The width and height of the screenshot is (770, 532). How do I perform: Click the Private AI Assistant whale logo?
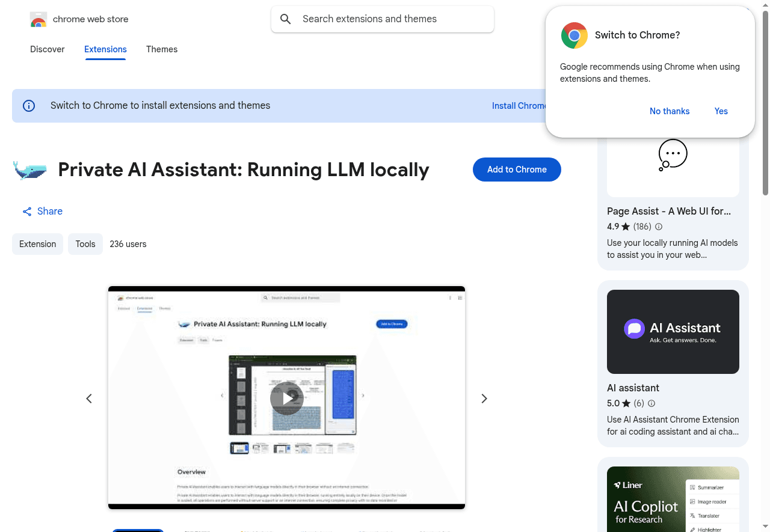(29, 170)
